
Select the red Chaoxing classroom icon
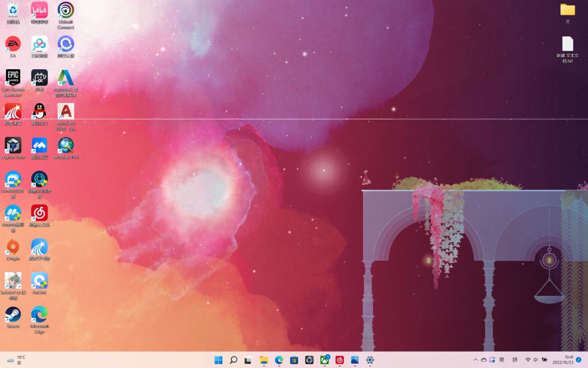click(x=13, y=114)
